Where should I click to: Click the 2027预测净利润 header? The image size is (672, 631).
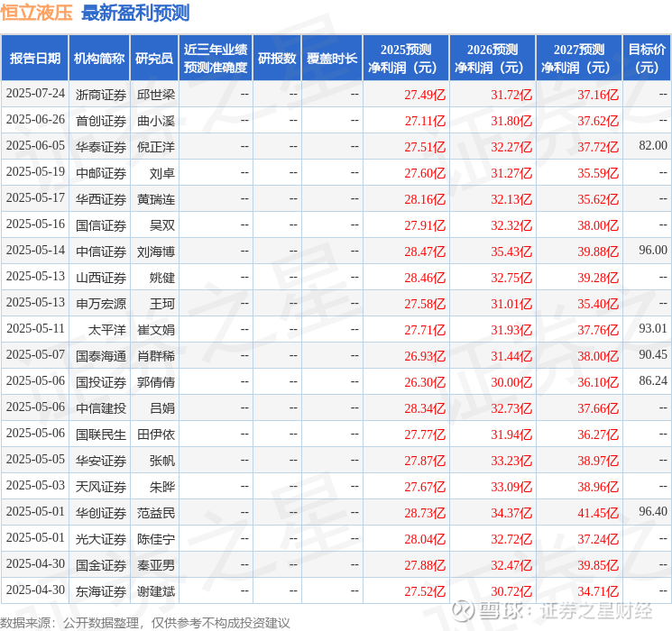pyautogui.click(x=579, y=59)
